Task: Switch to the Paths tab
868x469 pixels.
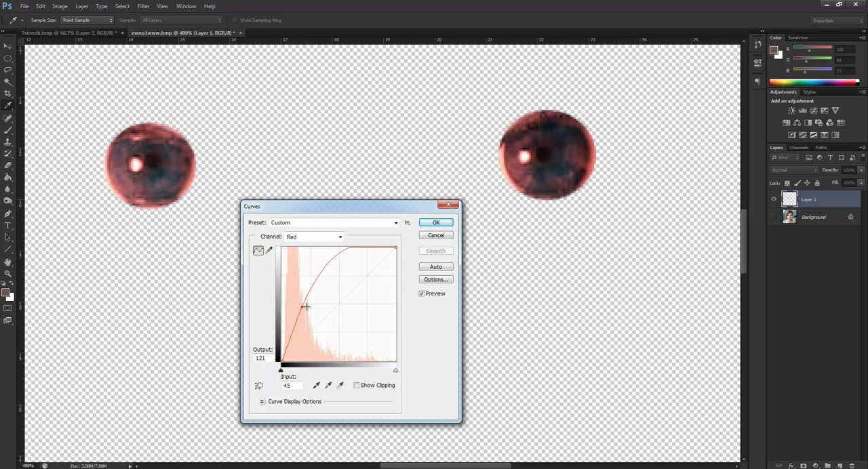Action: (x=821, y=148)
